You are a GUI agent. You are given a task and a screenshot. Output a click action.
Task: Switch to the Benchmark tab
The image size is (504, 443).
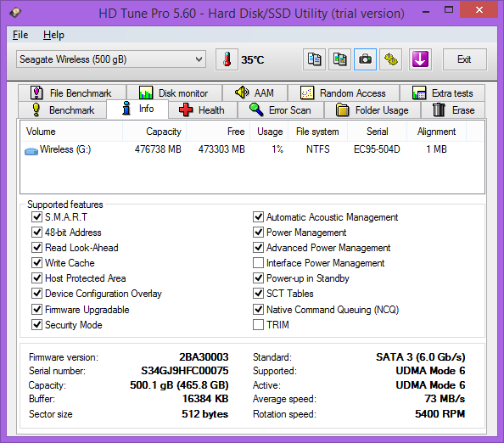tap(63, 110)
